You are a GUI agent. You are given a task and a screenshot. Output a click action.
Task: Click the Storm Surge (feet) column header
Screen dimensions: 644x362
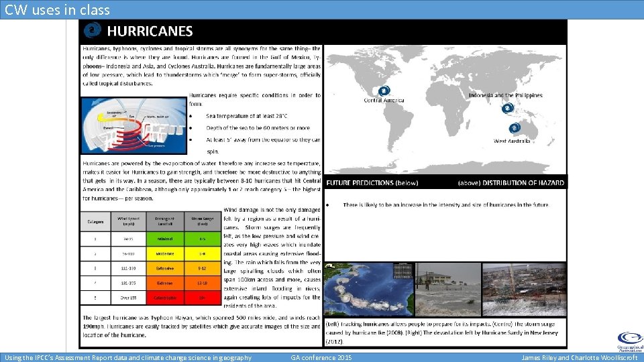click(x=203, y=222)
